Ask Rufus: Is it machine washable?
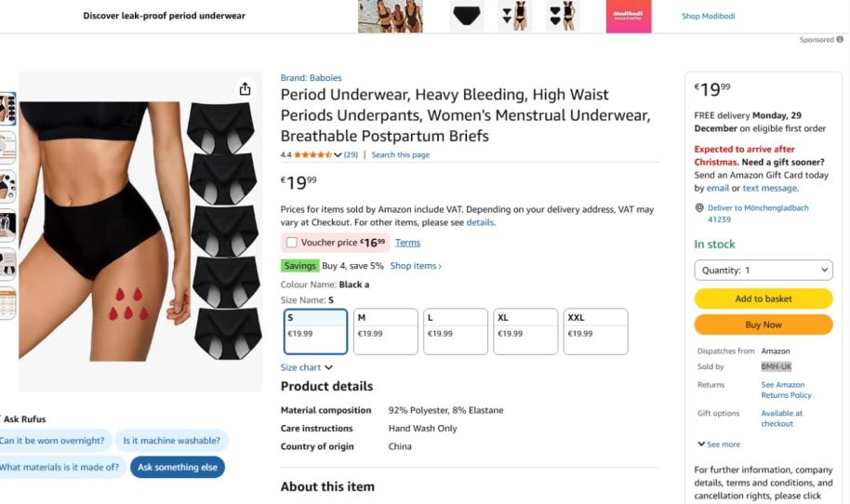This screenshot has height=504, width=850. click(172, 441)
